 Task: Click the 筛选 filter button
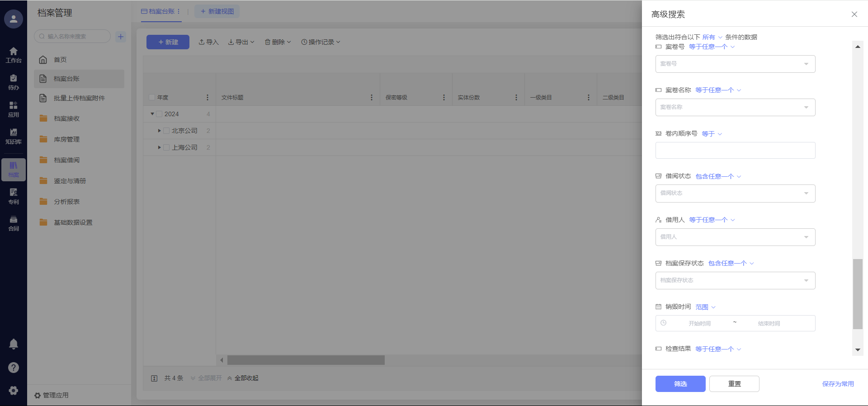click(x=680, y=384)
